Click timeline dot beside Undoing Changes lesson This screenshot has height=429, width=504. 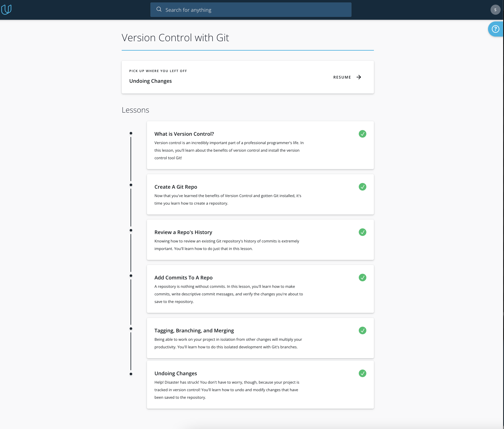(x=131, y=374)
